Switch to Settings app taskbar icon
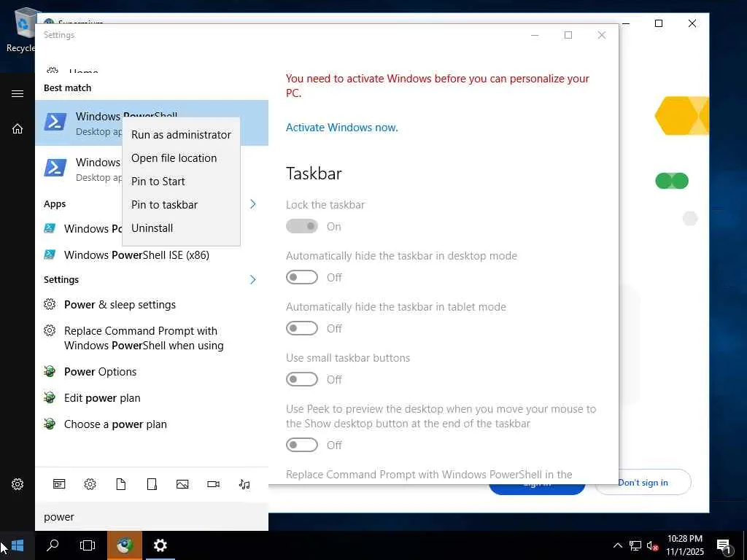The height and width of the screenshot is (560, 747). [160, 545]
